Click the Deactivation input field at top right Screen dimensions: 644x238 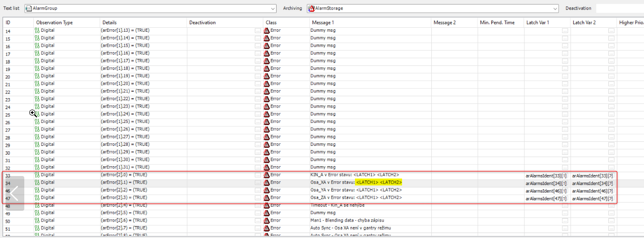click(619, 8)
